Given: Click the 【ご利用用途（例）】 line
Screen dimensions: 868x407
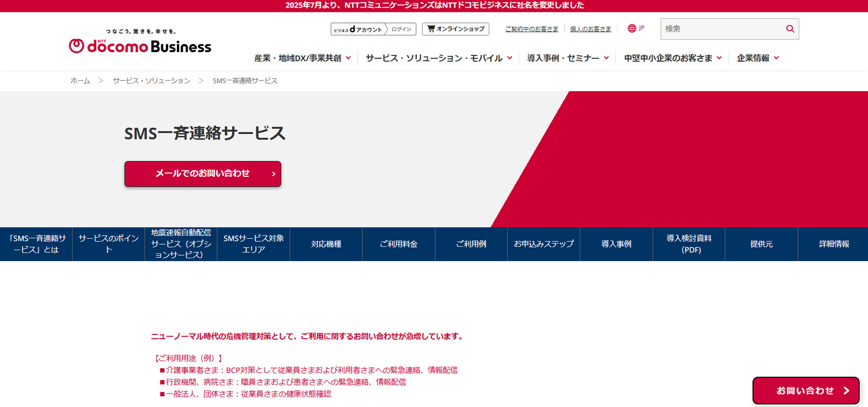Looking at the screenshot, I should (x=188, y=358).
